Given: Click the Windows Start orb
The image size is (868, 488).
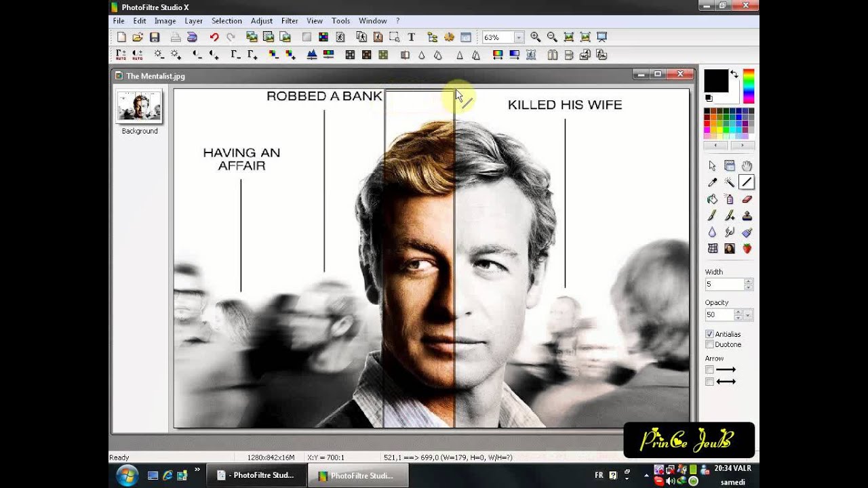Looking at the screenshot, I should pyautogui.click(x=127, y=475).
